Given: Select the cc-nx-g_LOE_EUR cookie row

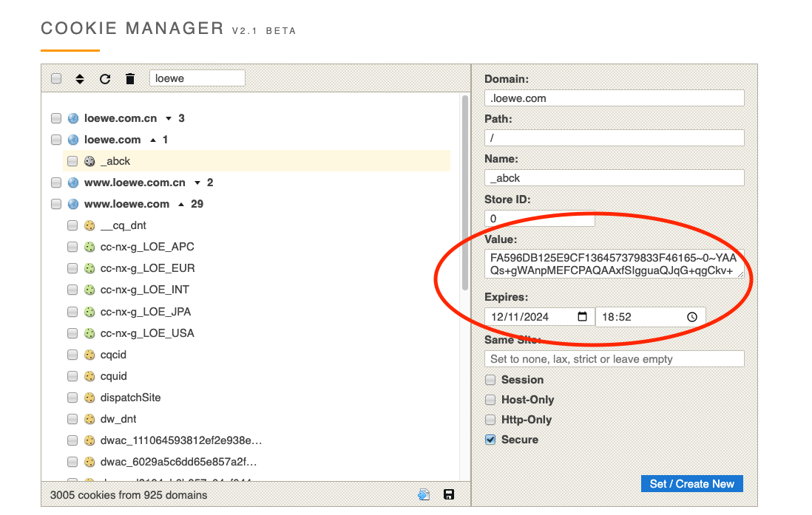Looking at the screenshot, I should pyautogui.click(x=257, y=268).
